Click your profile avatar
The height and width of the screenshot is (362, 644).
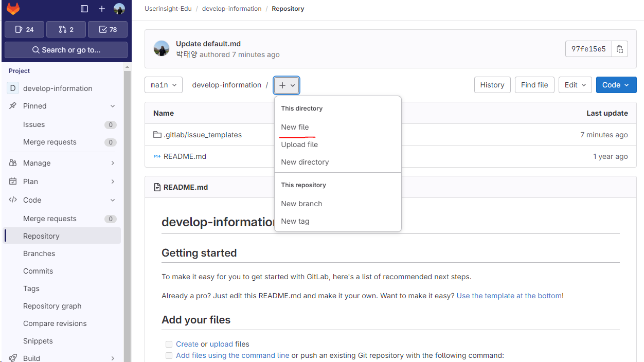tap(119, 8)
